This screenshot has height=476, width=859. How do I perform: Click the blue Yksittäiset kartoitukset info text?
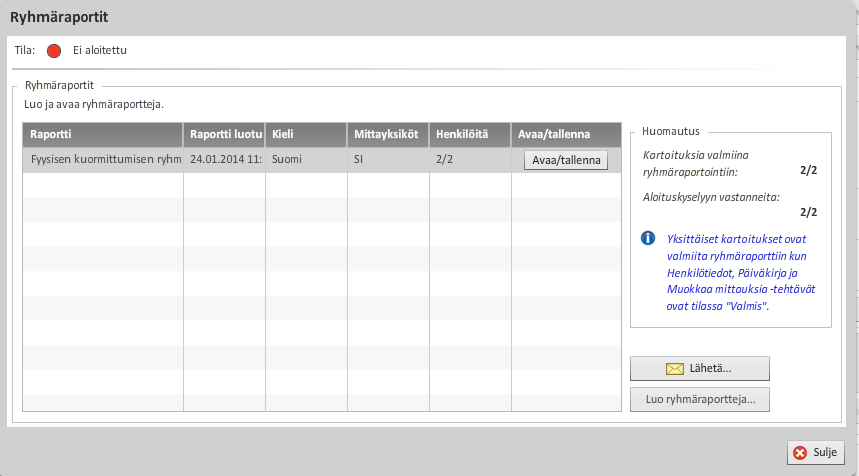point(741,272)
